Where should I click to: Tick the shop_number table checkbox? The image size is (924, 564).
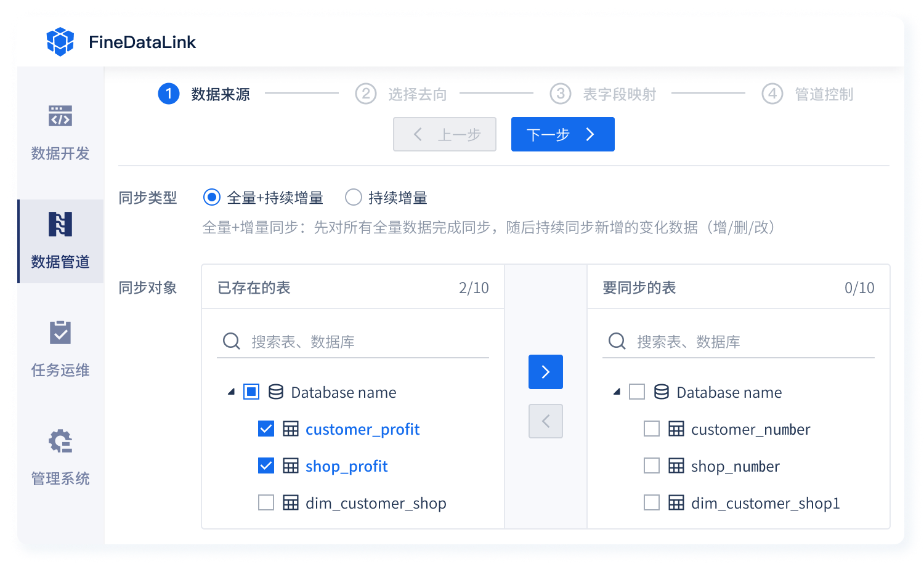click(x=652, y=465)
